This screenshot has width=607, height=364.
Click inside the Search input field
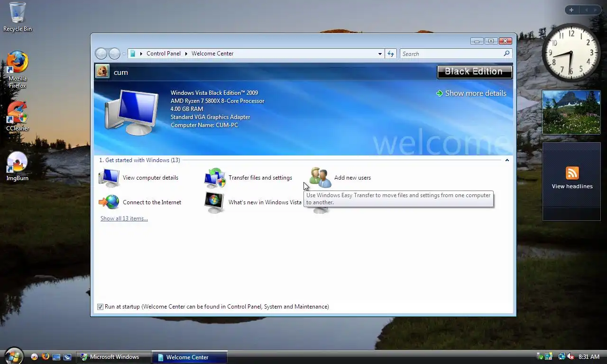tap(451, 54)
